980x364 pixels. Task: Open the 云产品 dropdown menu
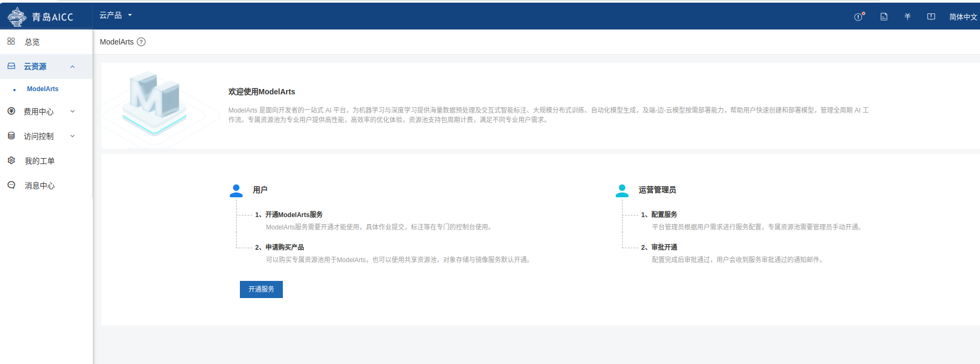(x=115, y=15)
